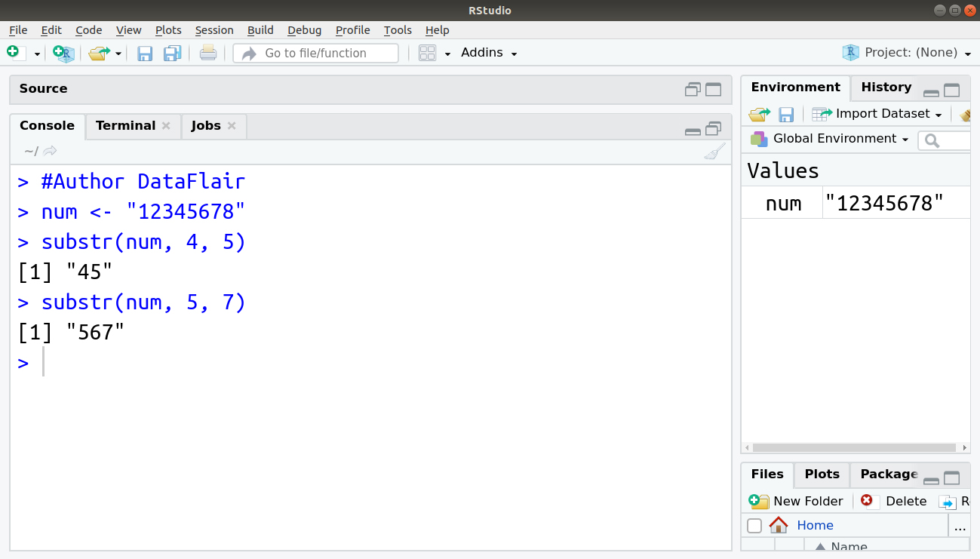This screenshot has width=980, height=559.
Task: Open the Session menu
Action: tap(214, 30)
